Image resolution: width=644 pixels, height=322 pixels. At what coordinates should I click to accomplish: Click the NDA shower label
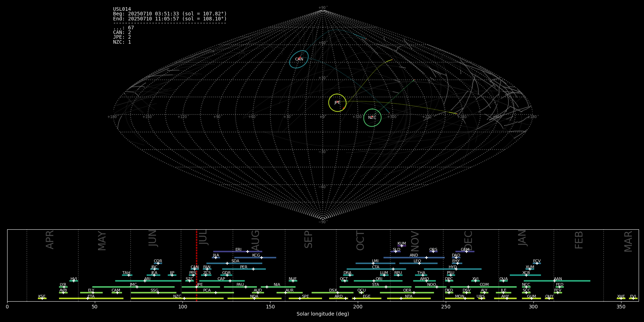254,297
